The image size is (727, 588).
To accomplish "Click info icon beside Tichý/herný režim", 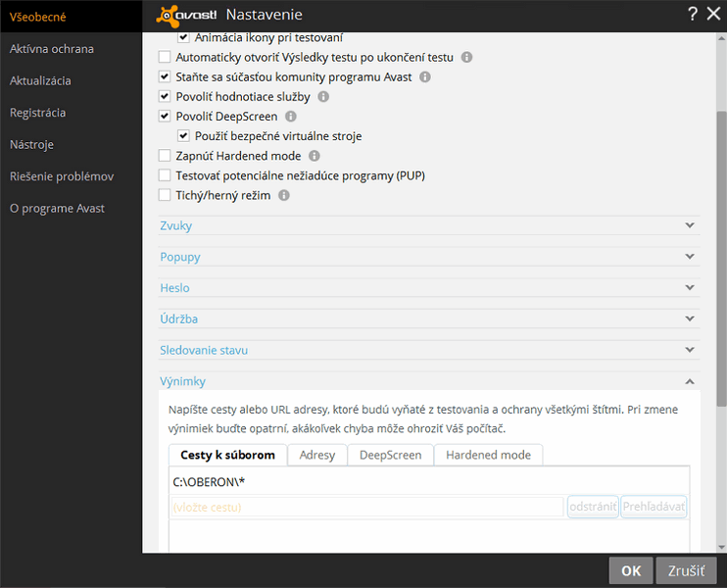I will point(284,195).
